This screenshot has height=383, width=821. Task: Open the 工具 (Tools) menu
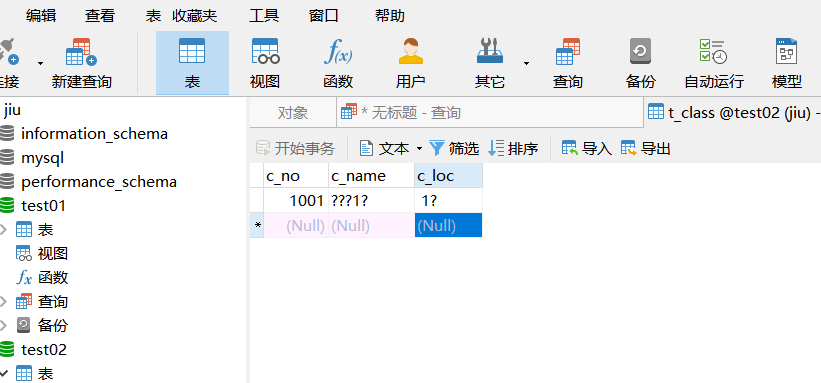pos(264,16)
